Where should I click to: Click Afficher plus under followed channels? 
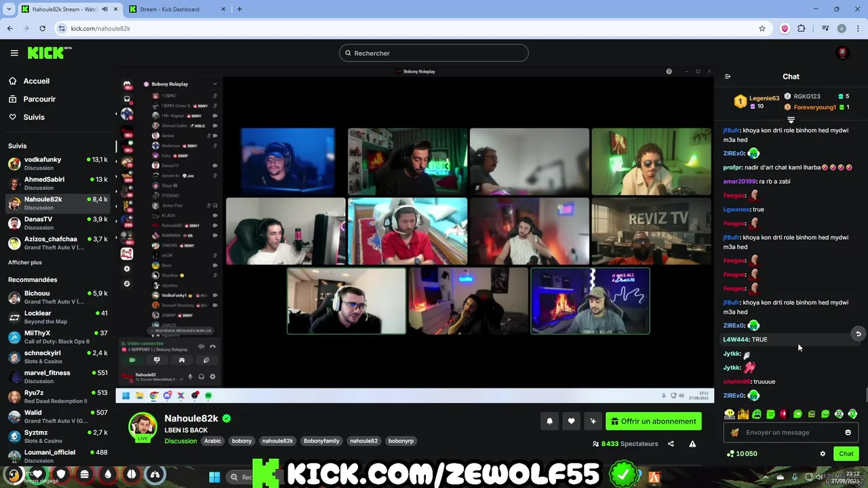25,262
